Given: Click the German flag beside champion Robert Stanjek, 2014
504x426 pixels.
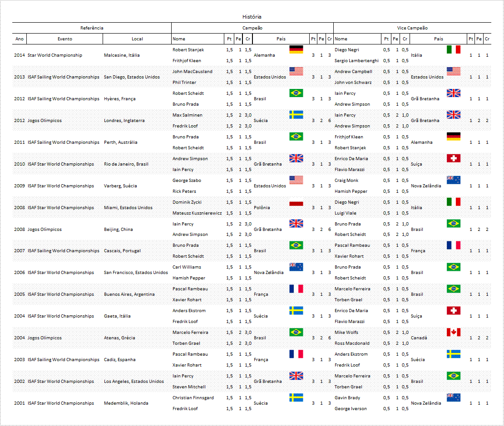Looking at the screenshot, I should [x=296, y=49].
